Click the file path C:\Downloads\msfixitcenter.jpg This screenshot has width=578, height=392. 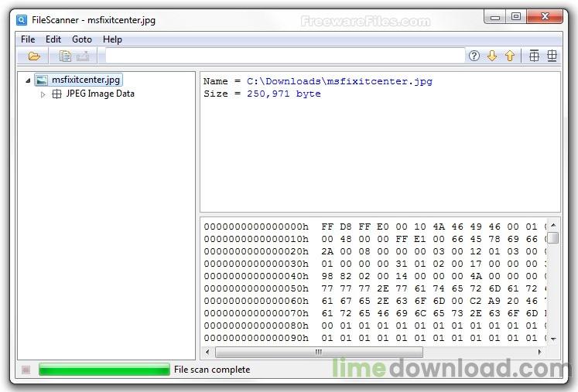point(340,81)
